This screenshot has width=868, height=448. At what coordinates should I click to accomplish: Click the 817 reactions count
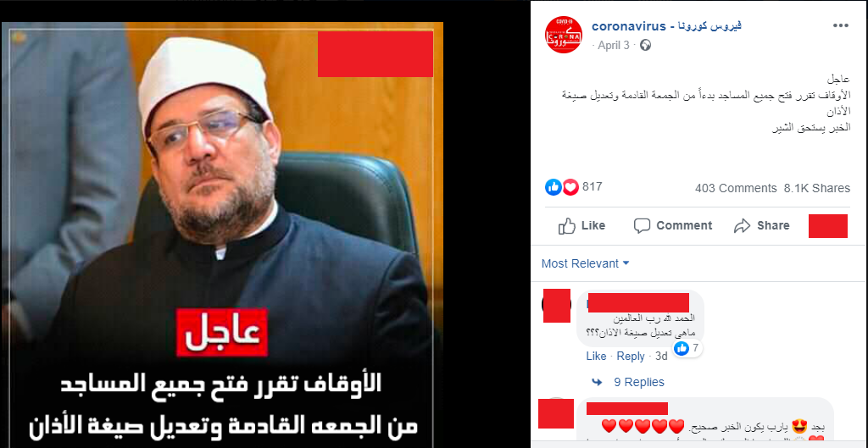click(x=592, y=187)
